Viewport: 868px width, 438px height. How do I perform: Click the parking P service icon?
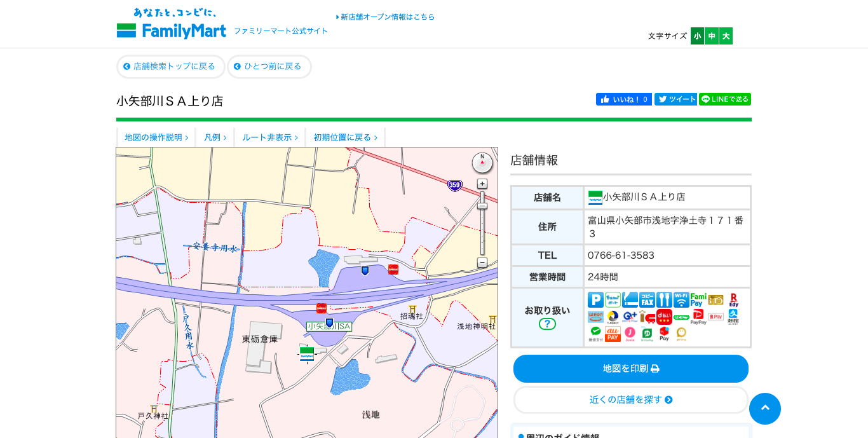click(x=595, y=300)
